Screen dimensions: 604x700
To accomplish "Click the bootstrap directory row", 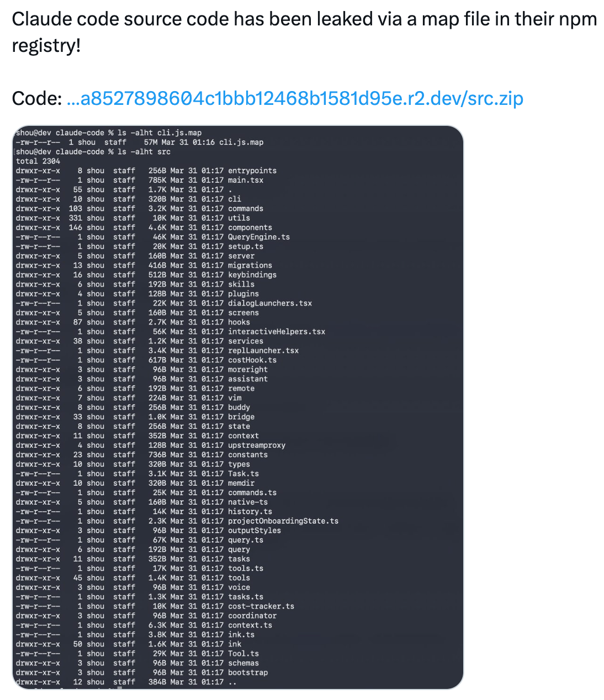I will tap(247, 672).
